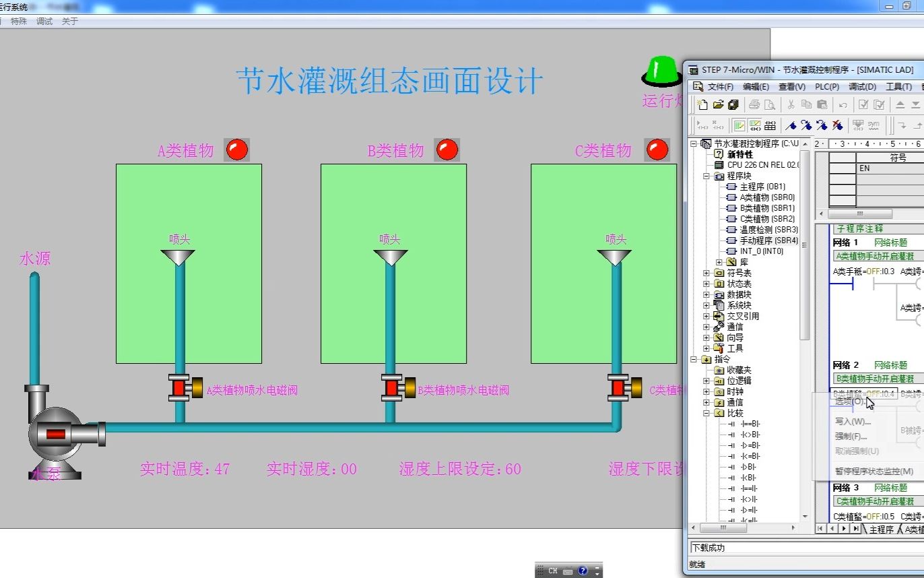Click the Print preview icon
This screenshot has height=578, width=924.
click(x=770, y=104)
